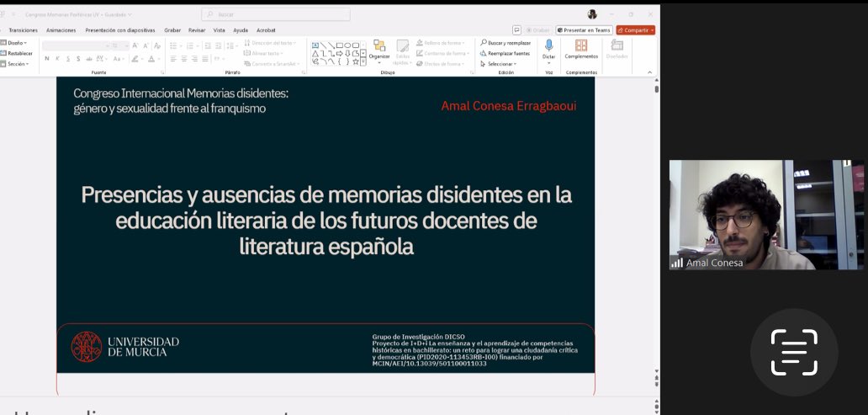
Task: Click the numbered list icon
Action: (190, 45)
